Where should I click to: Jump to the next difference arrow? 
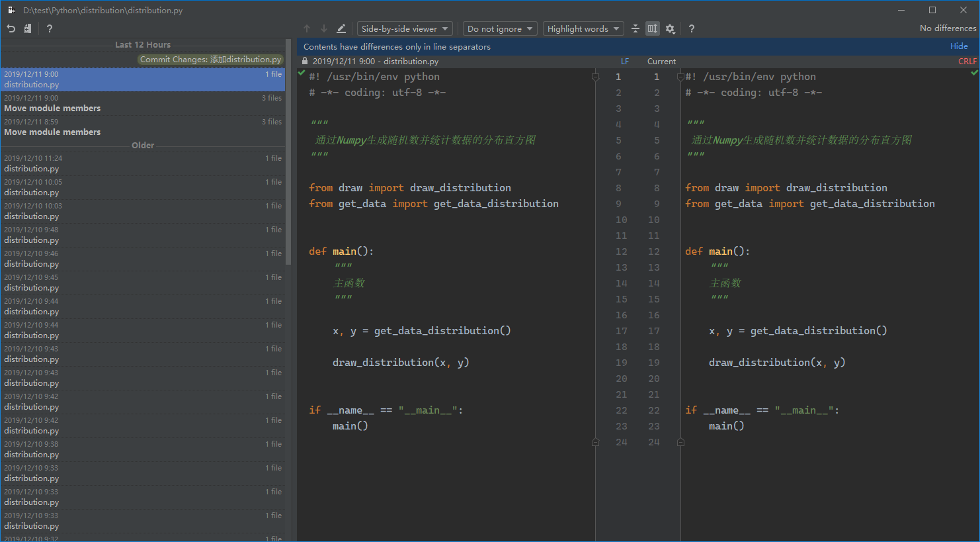pyautogui.click(x=324, y=28)
